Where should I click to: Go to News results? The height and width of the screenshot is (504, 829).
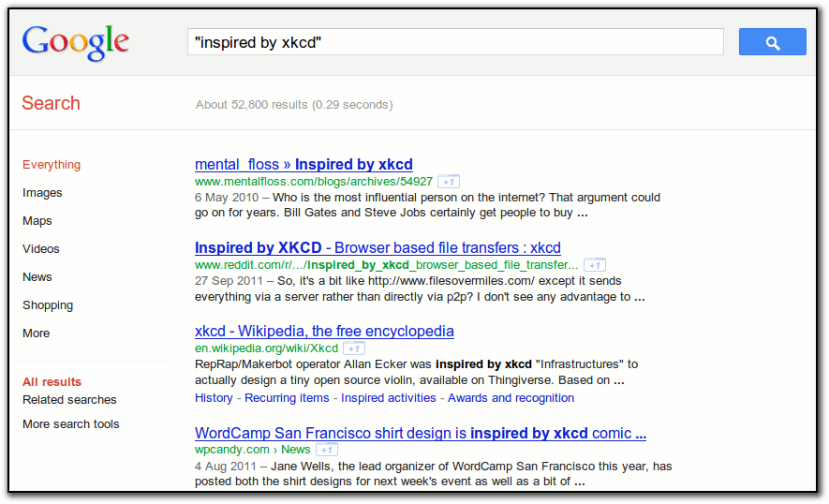(x=37, y=277)
